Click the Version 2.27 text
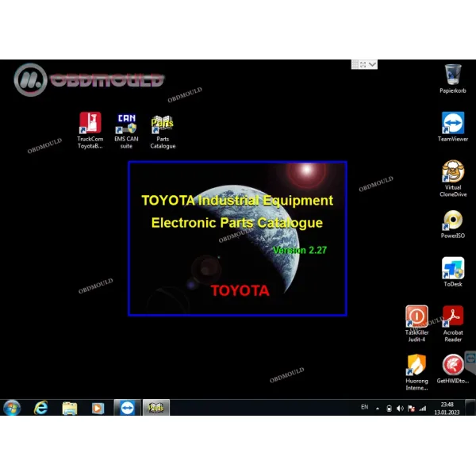The height and width of the screenshot is (476, 476). coord(300,250)
